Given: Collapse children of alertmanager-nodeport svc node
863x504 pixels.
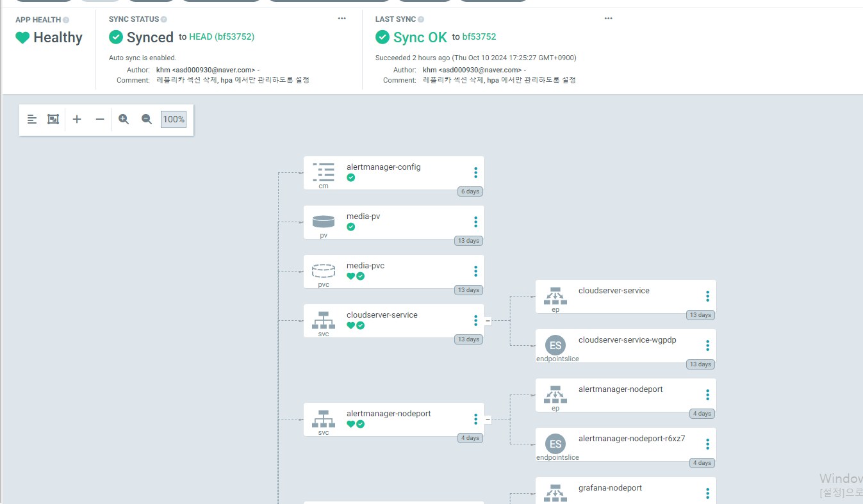Looking at the screenshot, I should (488, 419).
